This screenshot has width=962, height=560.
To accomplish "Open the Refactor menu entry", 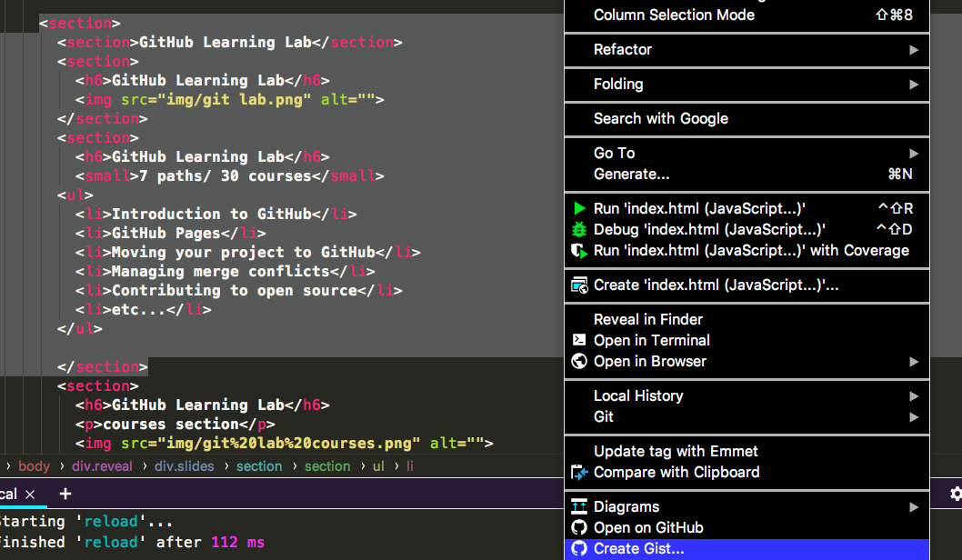I will tap(747, 50).
